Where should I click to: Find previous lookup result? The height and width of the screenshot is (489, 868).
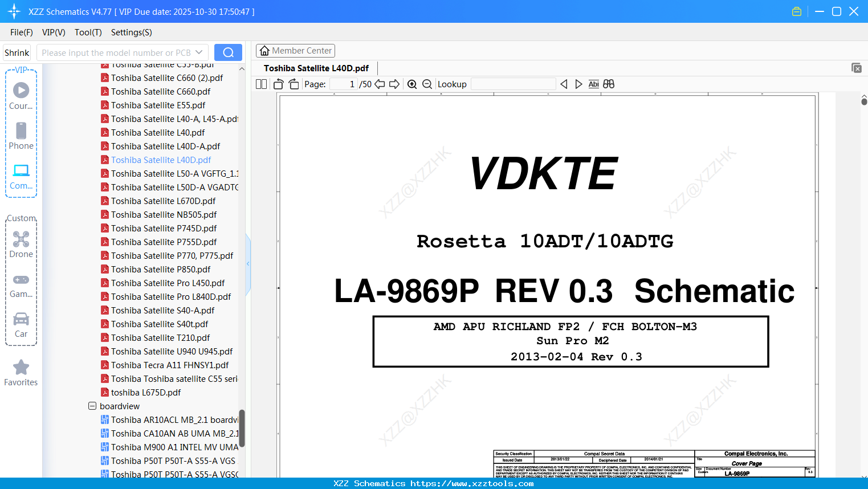click(x=564, y=84)
